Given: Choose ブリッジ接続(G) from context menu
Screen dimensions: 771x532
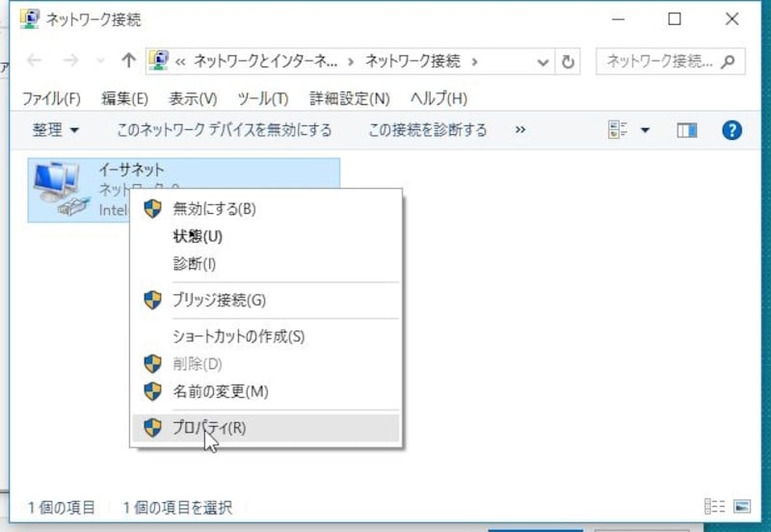Looking at the screenshot, I should point(219,300).
